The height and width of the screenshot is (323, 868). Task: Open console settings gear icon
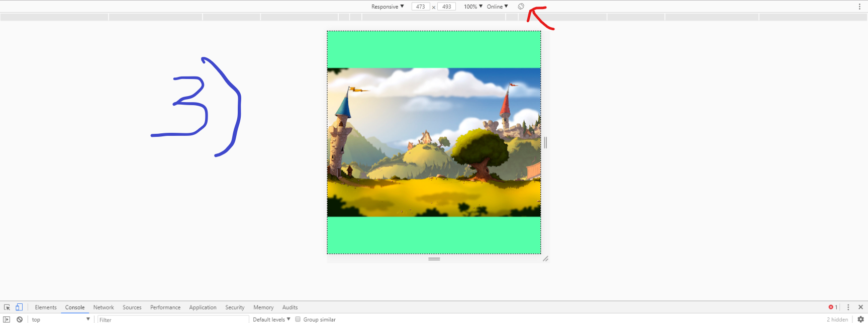click(860, 319)
